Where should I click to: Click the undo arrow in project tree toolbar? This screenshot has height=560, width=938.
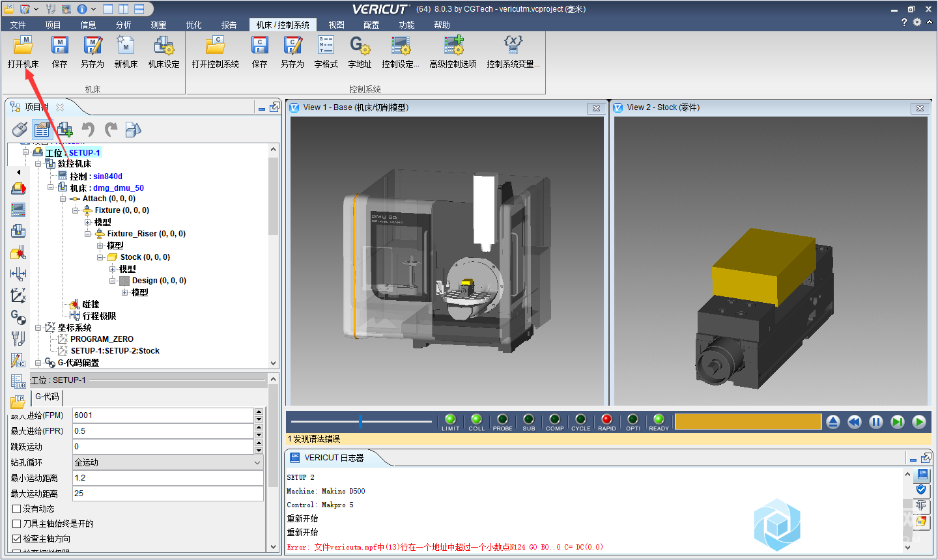click(88, 130)
